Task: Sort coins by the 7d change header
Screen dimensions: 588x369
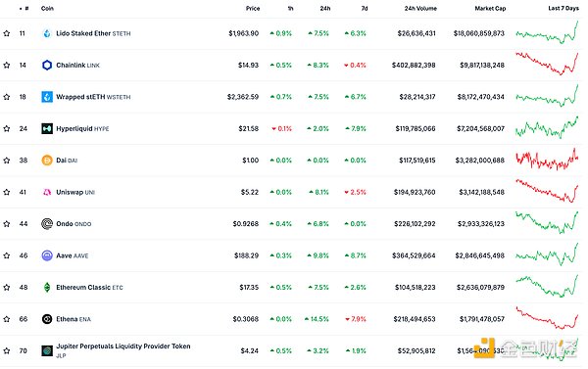Action: [365, 8]
